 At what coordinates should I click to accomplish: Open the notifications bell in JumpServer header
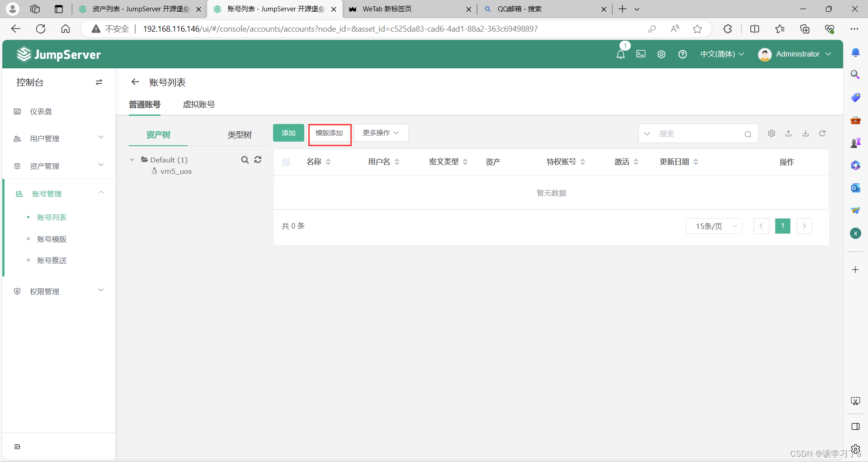click(621, 54)
